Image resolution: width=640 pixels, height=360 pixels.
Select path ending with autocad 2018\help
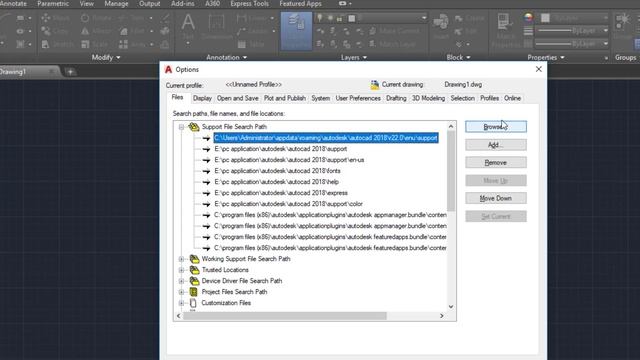point(277,182)
